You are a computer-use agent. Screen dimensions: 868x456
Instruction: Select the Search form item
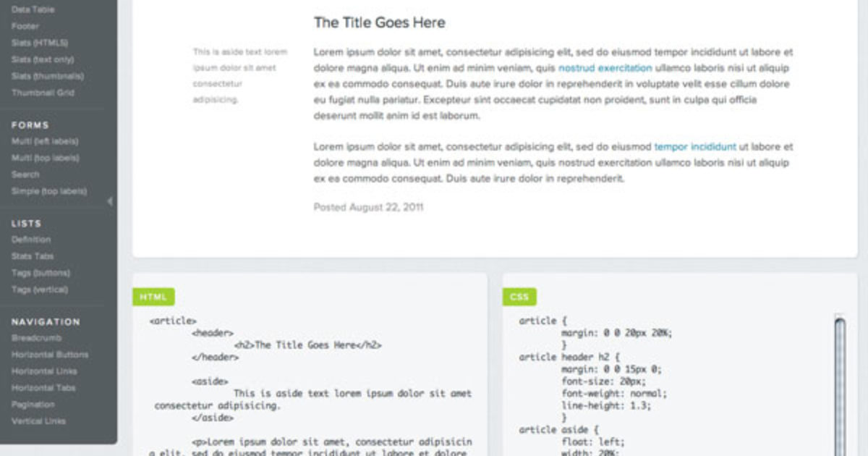[25, 174]
